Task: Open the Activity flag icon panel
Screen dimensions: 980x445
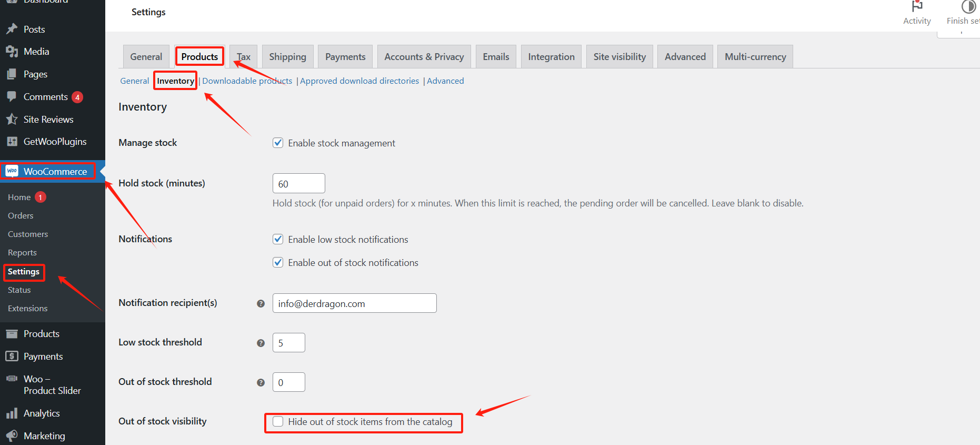Action: [917, 7]
